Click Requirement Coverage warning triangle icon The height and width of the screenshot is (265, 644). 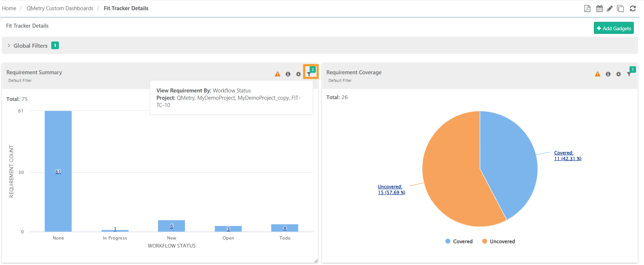click(x=597, y=74)
